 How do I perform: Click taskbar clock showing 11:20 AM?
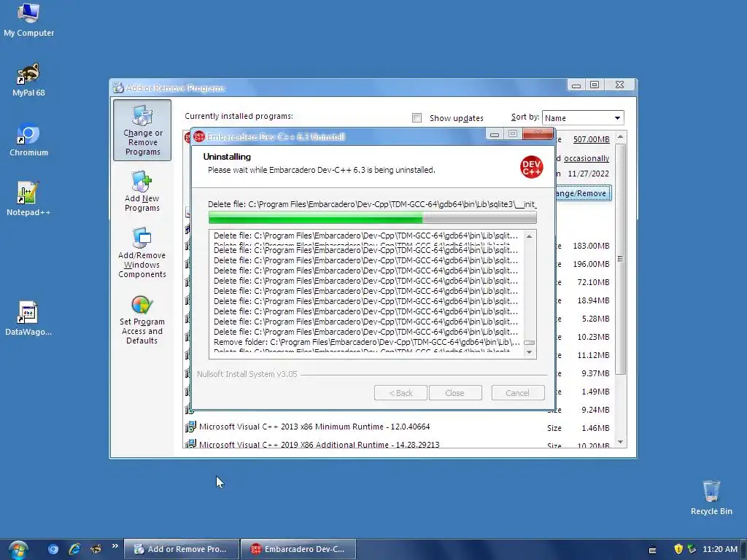(x=720, y=549)
